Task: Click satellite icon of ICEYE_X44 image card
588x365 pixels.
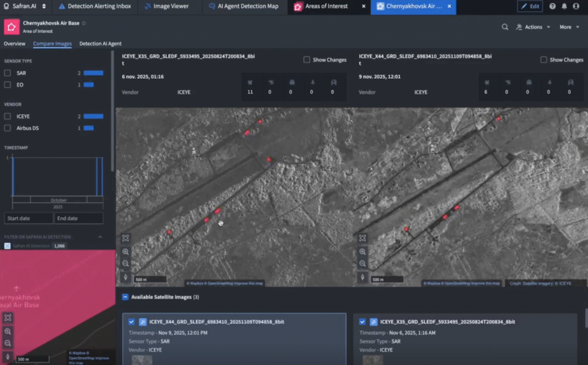Action: point(143,322)
